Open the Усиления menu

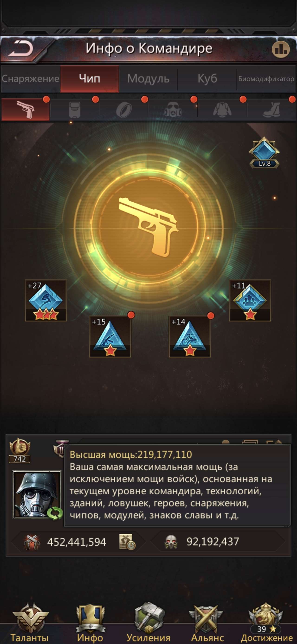(148, 623)
